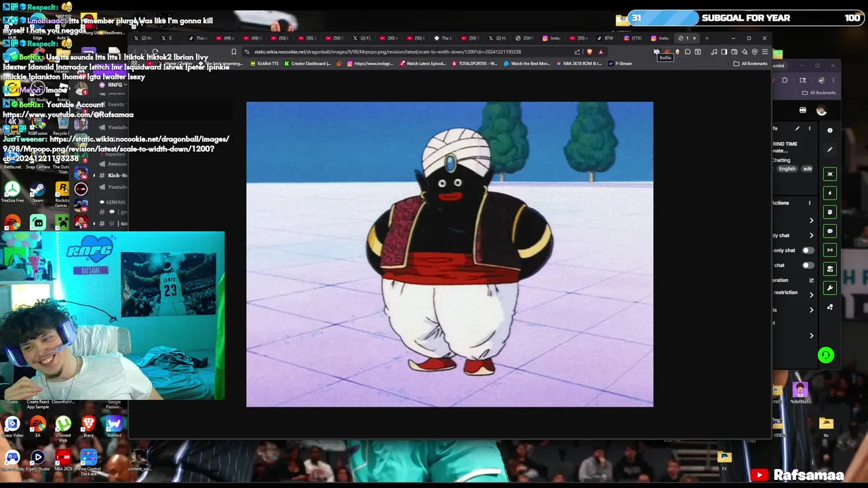The width and height of the screenshot is (868, 488).
Task: Open the Minecraft desktop shortcut
Action: point(62,222)
